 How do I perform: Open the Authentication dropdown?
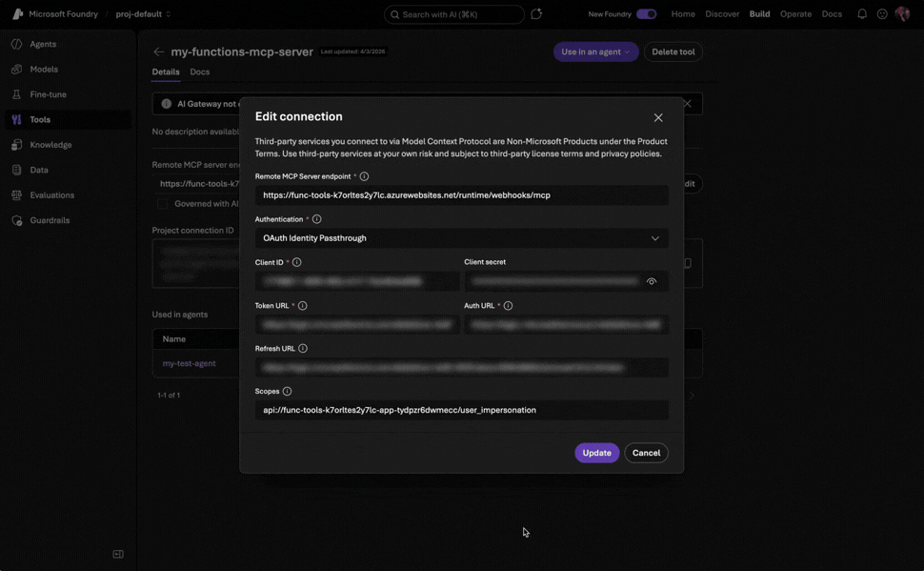tap(462, 236)
